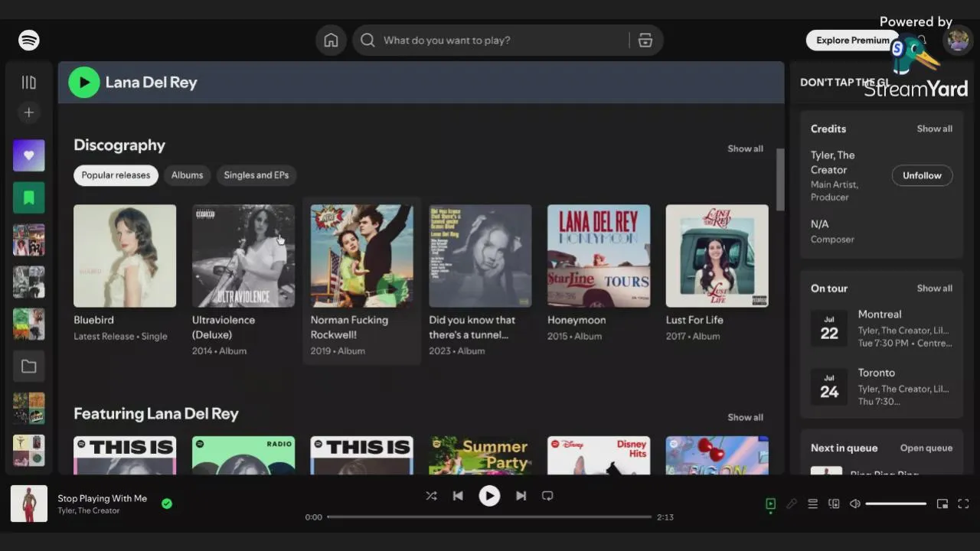Enter full screen icon
The image size is (980, 551).
[x=964, y=504]
